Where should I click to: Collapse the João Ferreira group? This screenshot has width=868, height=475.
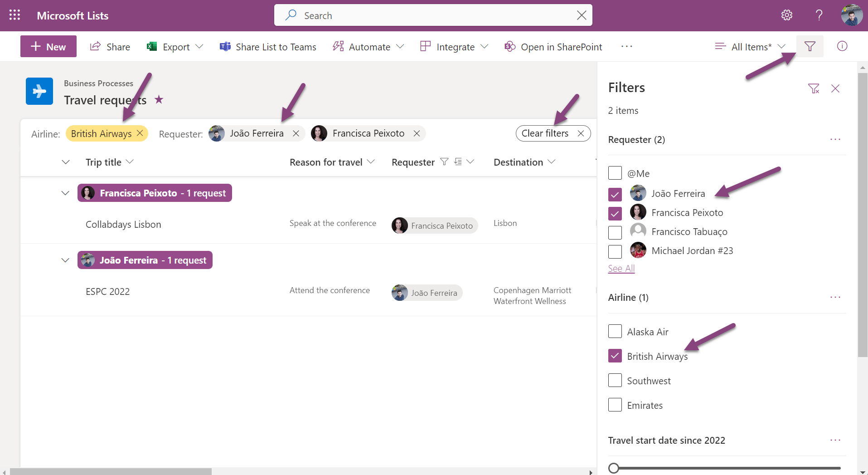[65, 260]
